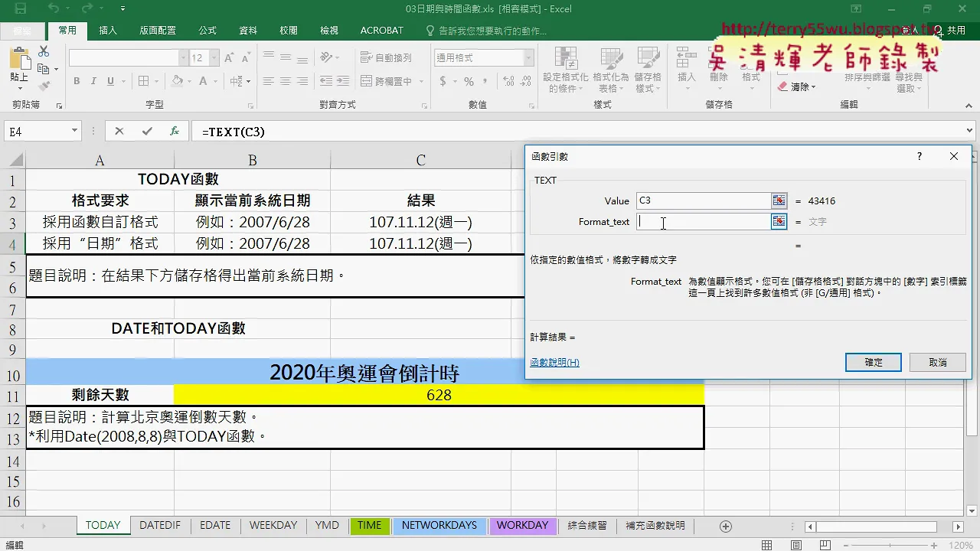Open the font name dropdown
The image size is (980, 551).
pyautogui.click(x=183, y=58)
